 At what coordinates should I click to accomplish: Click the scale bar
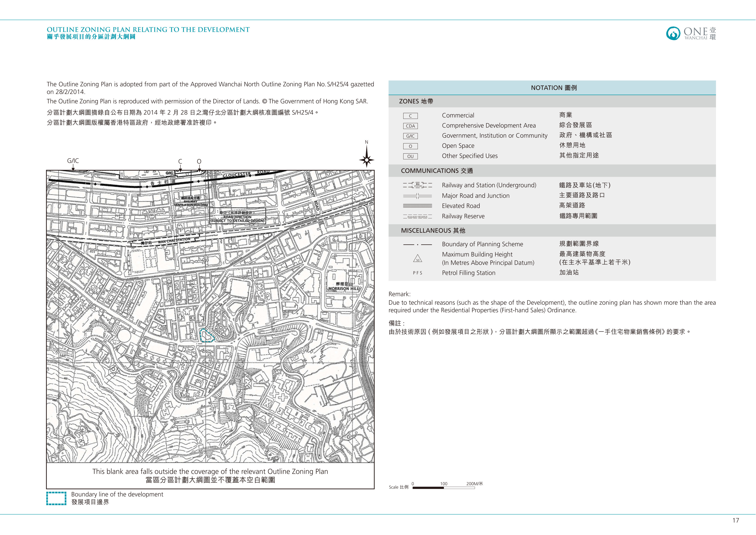(443, 488)
